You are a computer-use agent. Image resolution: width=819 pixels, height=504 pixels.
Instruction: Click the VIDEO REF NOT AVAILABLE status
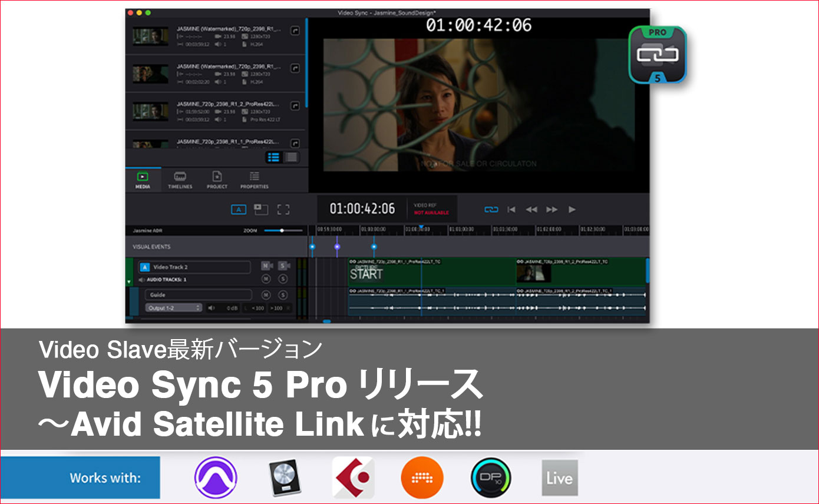431,208
